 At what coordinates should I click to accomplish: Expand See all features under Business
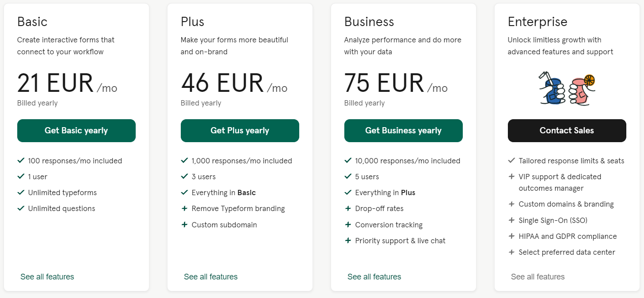(374, 277)
